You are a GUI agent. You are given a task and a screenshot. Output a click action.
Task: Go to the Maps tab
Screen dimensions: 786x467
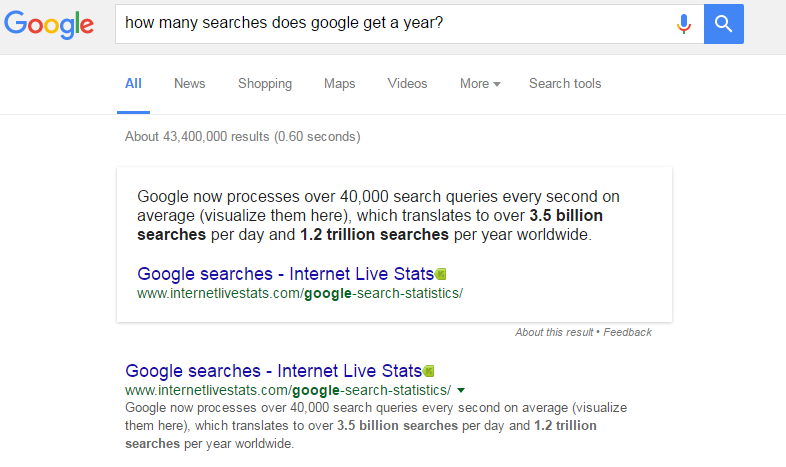340,84
